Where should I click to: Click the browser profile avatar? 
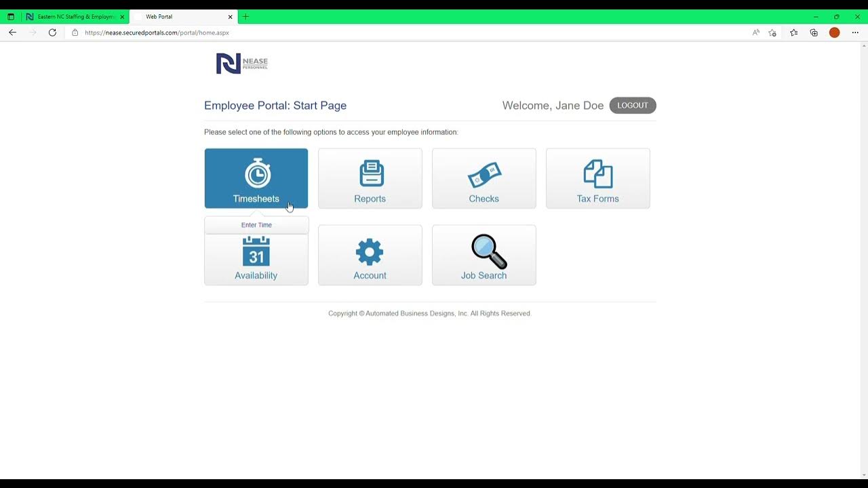pyautogui.click(x=835, y=33)
